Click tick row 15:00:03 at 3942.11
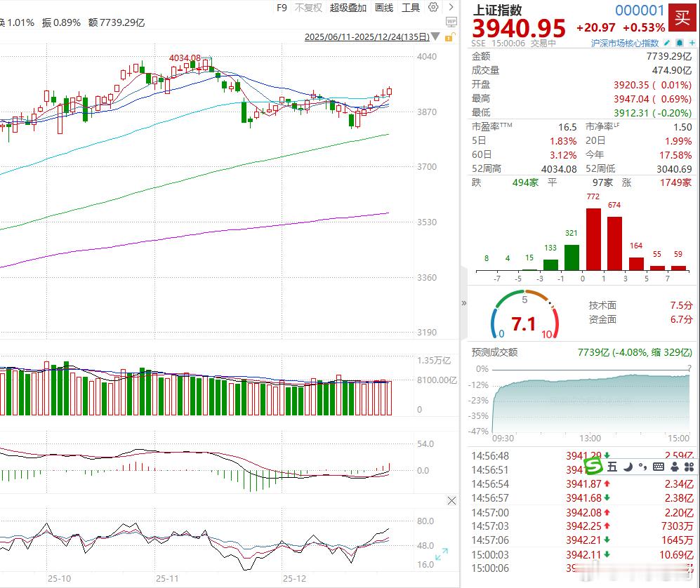The image size is (700, 588). [x=582, y=555]
